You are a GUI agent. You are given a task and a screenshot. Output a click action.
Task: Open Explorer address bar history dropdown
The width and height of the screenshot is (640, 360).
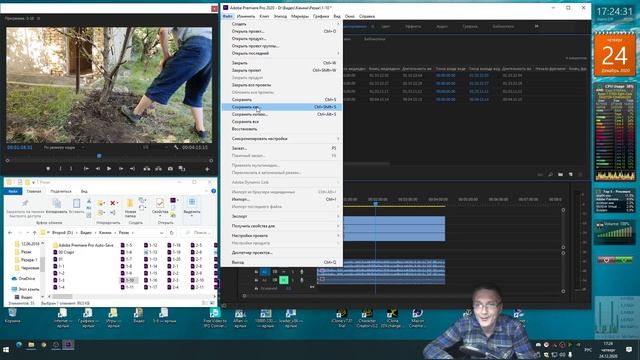tap(162, 233)
